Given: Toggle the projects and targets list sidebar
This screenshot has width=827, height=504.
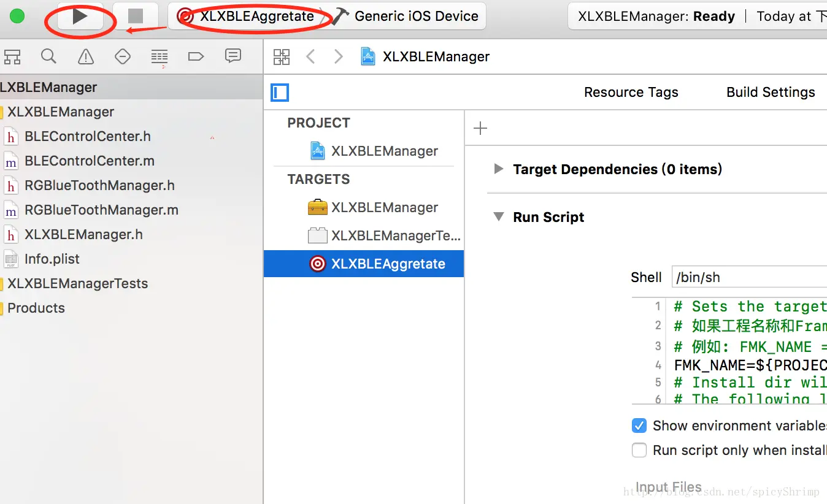Looking at the screenshot, I should click(x=280, y=93).
